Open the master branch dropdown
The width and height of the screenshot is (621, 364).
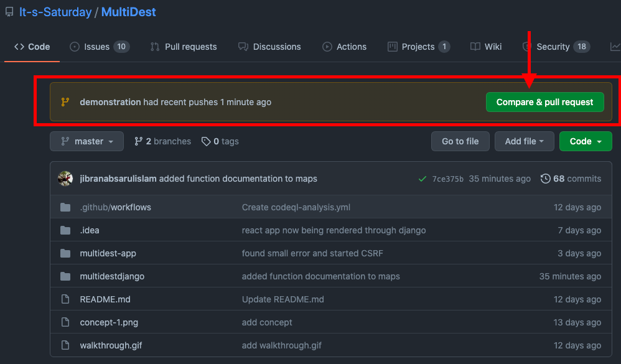[x=87, y=141]
